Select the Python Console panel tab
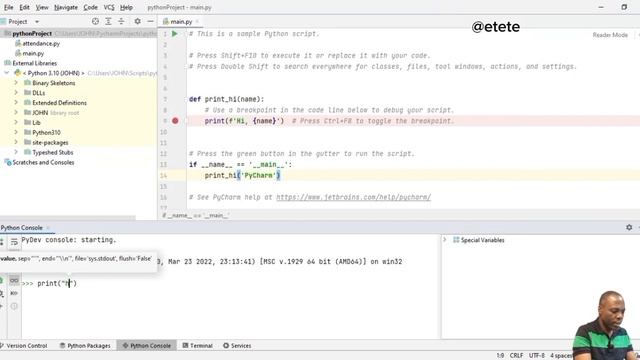The image size is (640, 360). [21, 228]
